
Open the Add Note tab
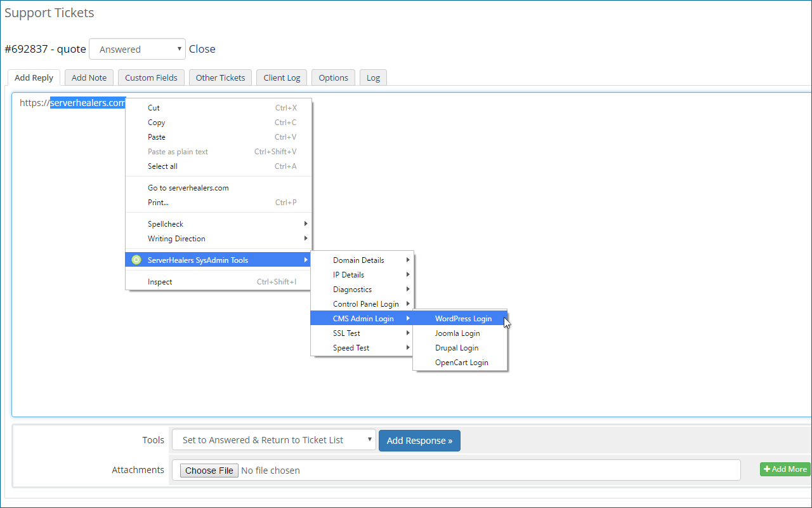coord(89,77)
